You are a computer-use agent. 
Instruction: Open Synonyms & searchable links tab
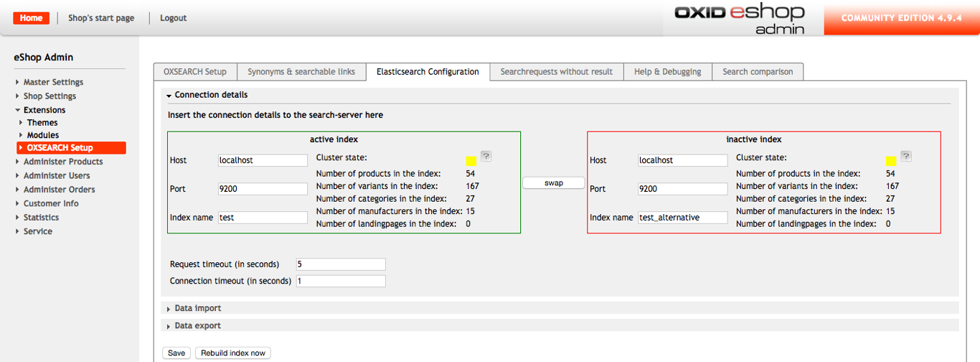pyautogui.click(x=301, y=72)
